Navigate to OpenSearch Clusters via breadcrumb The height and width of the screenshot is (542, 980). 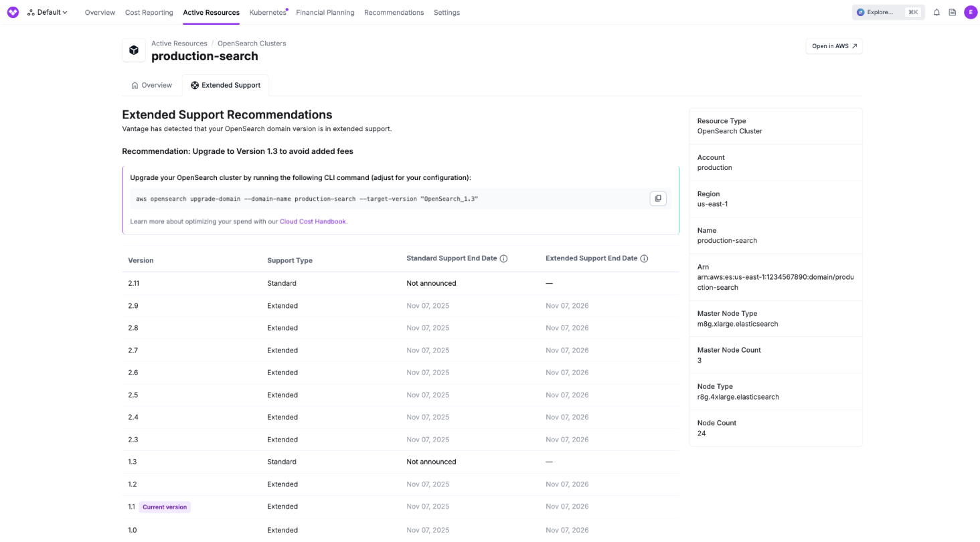pos(251,43)
